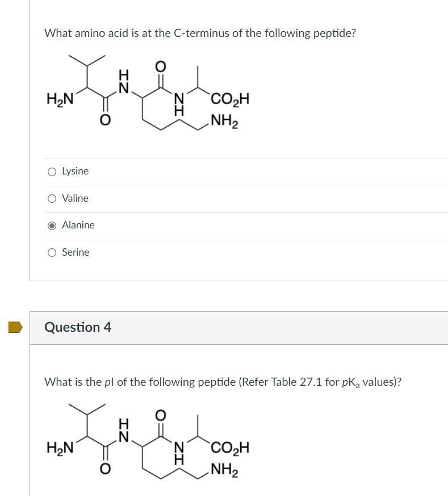Click side-chain NH2 in first peptide structure

pos(224,121)
